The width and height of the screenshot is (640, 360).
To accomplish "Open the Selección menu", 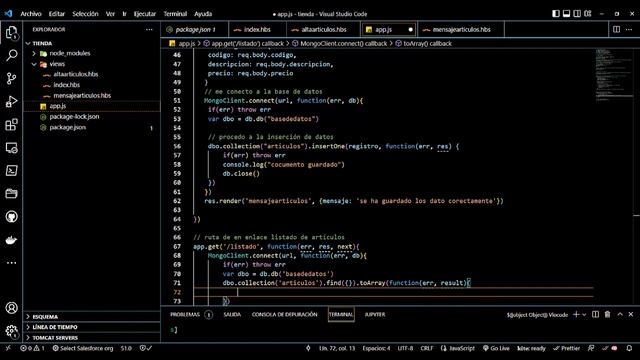I will pyautogui.click(x=85, y=14).
